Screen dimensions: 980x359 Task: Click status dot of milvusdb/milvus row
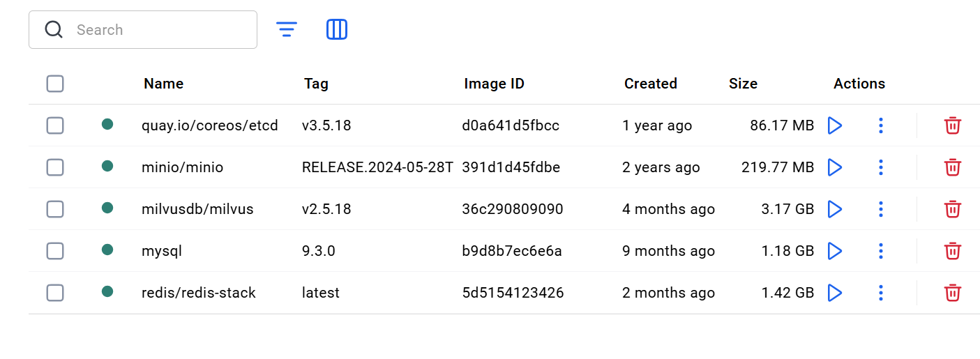pos(107,208)
